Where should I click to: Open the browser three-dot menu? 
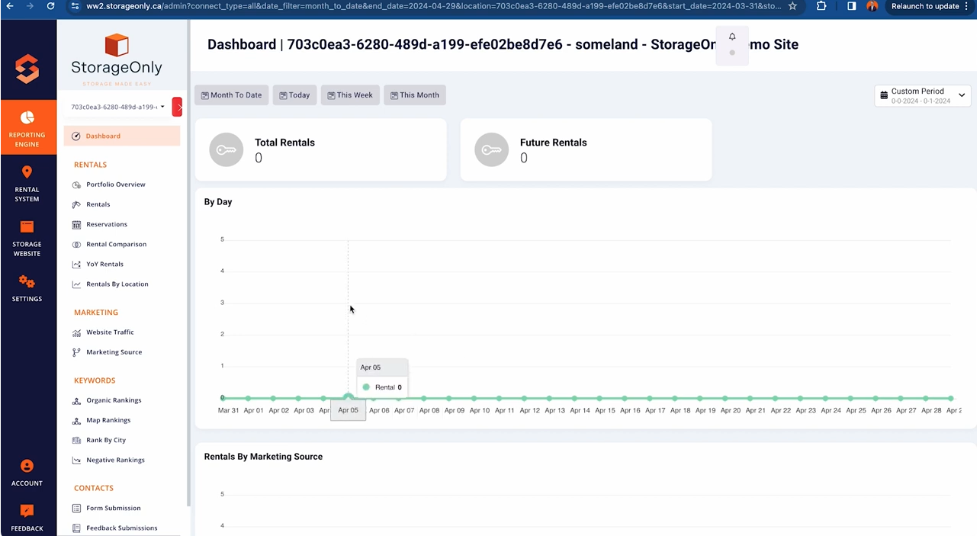[x=966, y=6]
